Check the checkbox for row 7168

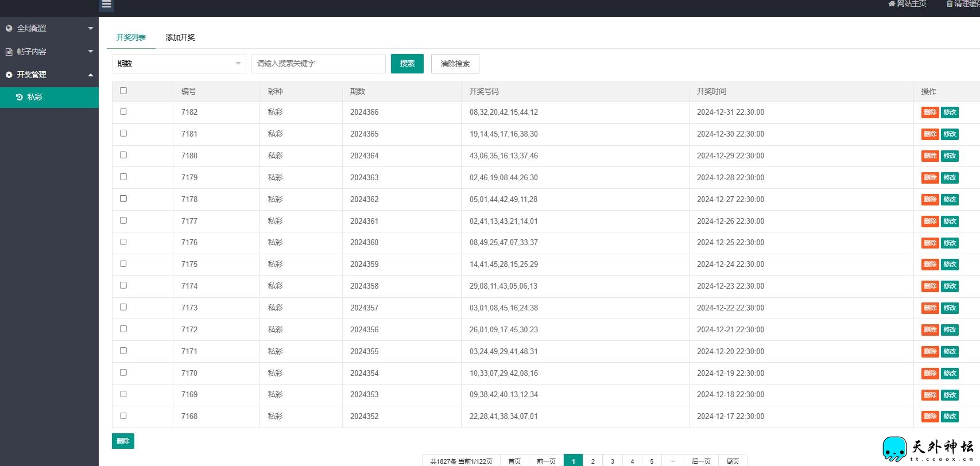click(123, 416)
